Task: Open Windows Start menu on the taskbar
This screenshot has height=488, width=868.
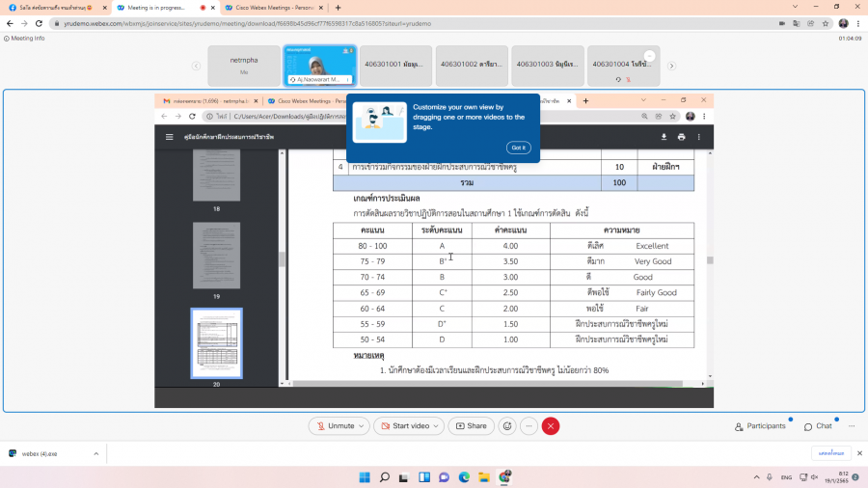Action: click(x=365, y=476)
